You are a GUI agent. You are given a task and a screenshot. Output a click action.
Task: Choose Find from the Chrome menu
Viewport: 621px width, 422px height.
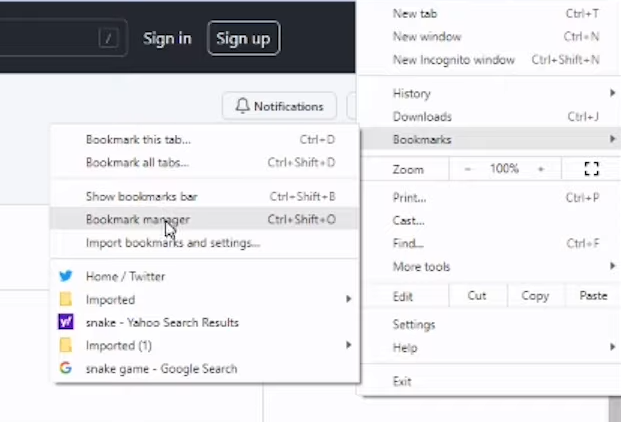click(491, 243)
